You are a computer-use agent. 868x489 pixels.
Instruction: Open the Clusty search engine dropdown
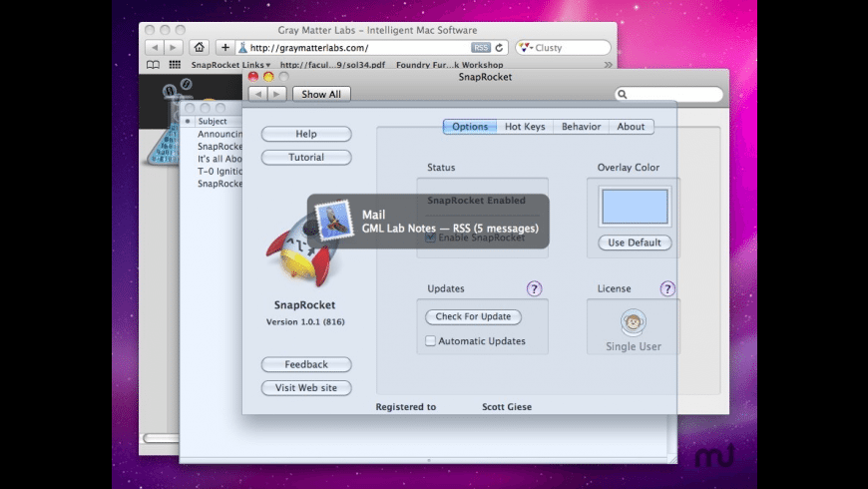coord(527,48)
